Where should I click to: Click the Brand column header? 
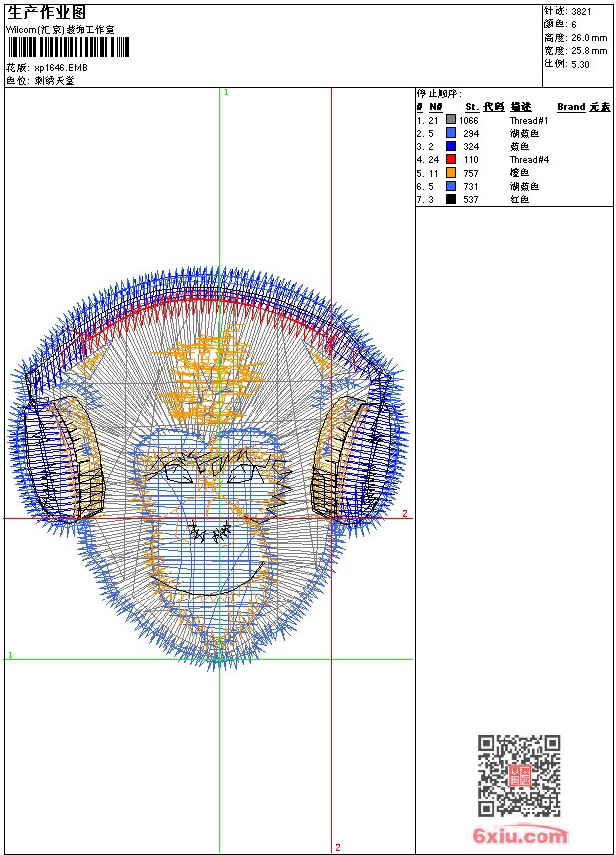(571, 107)
